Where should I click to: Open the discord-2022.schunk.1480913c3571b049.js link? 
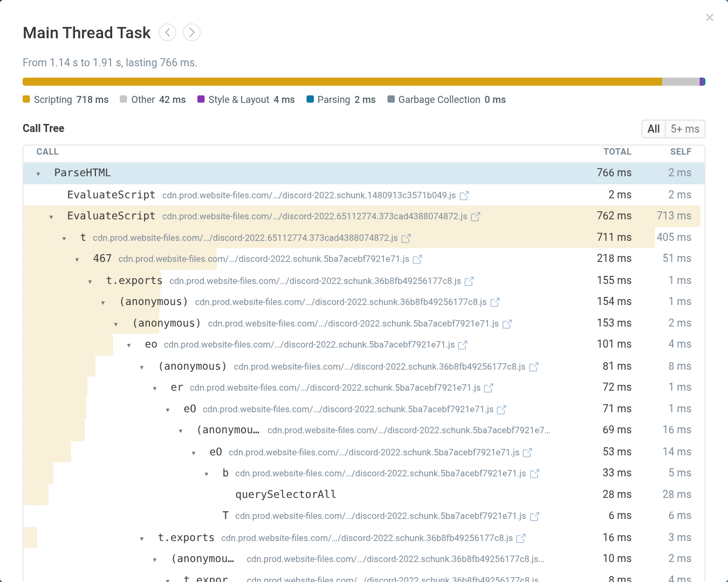coord(309,195)
